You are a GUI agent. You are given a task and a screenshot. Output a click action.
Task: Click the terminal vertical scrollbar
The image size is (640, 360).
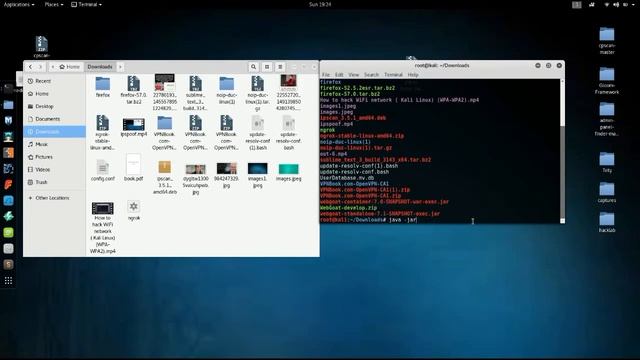point(562,150)
